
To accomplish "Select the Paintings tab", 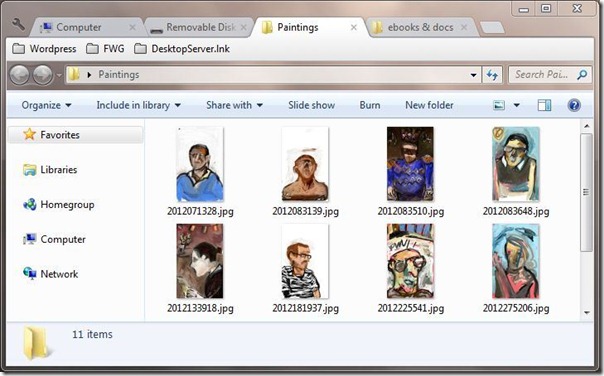I will pyautogui.click(x=309, y=27).
